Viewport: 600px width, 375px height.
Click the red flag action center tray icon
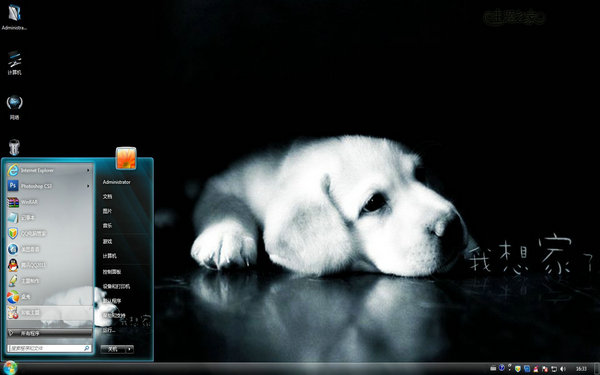(545, 369)
